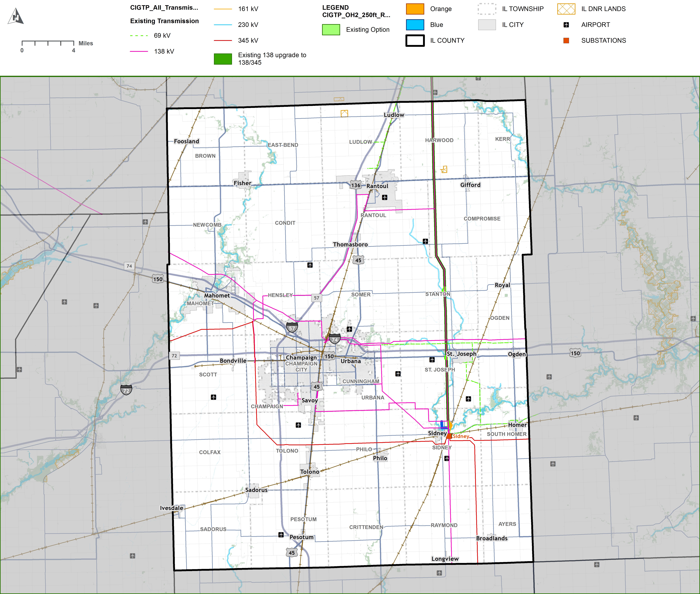Click the Existing Option light green swatch
700x594 pixels.
click(x=331, y=30)
